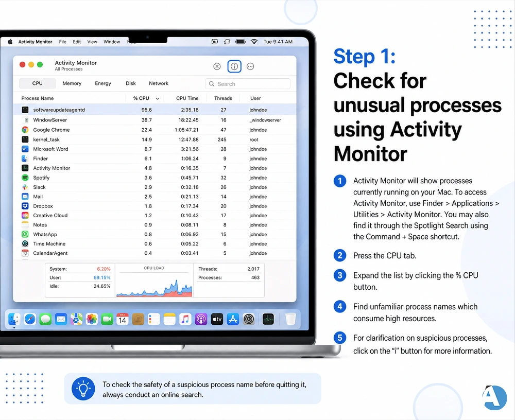Open the Activity Monitor menu in menu bar
This screenshot has height=420, width=515.
click(x=35, y=42)
